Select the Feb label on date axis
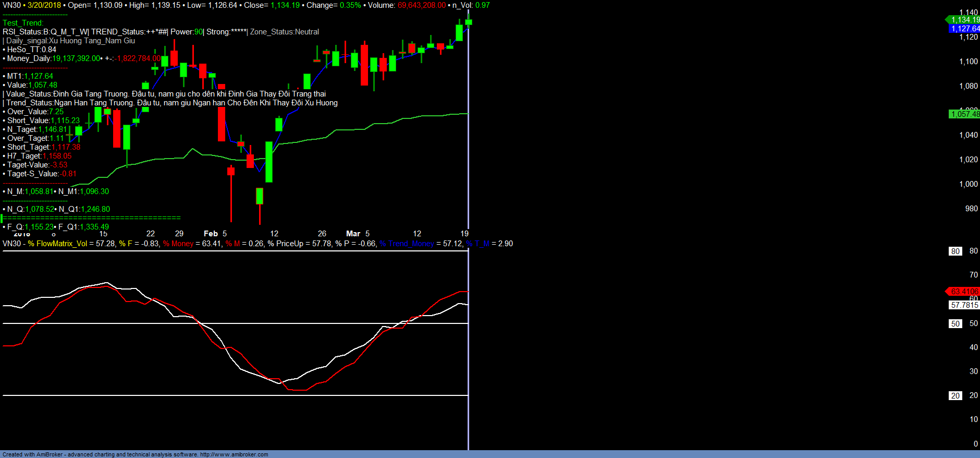 [211, 234]
